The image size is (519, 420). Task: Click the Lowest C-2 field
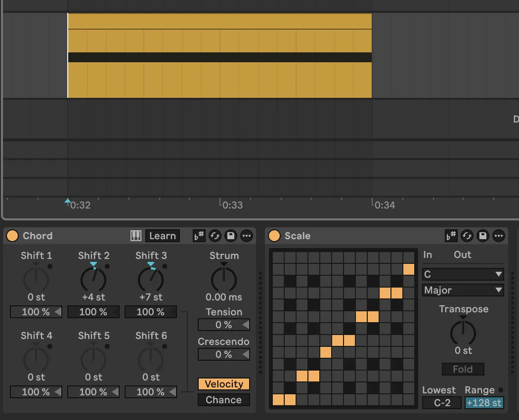point(442,403)
